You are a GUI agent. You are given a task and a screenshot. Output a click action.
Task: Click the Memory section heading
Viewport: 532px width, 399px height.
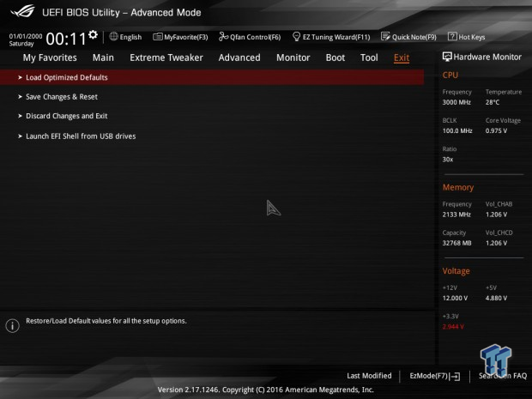pyautogui.click(x=457, y=187)
